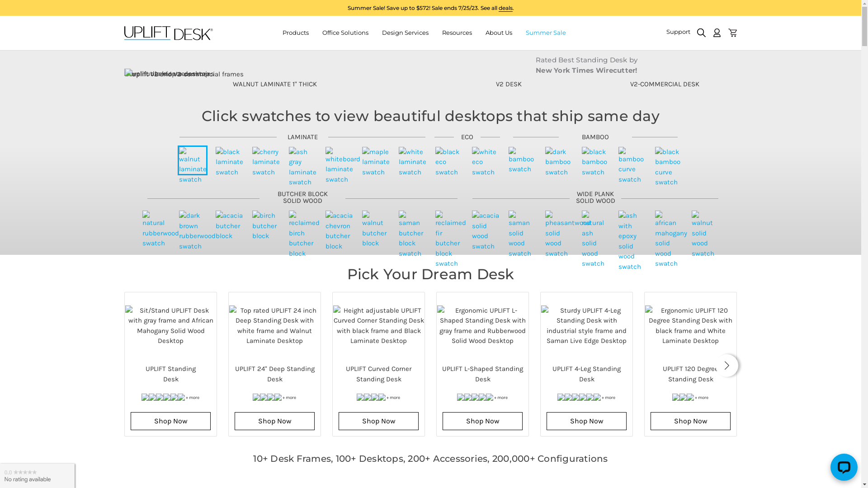Open Google rating badge
This screenshot has width=868, height=488.
point(37,475)
